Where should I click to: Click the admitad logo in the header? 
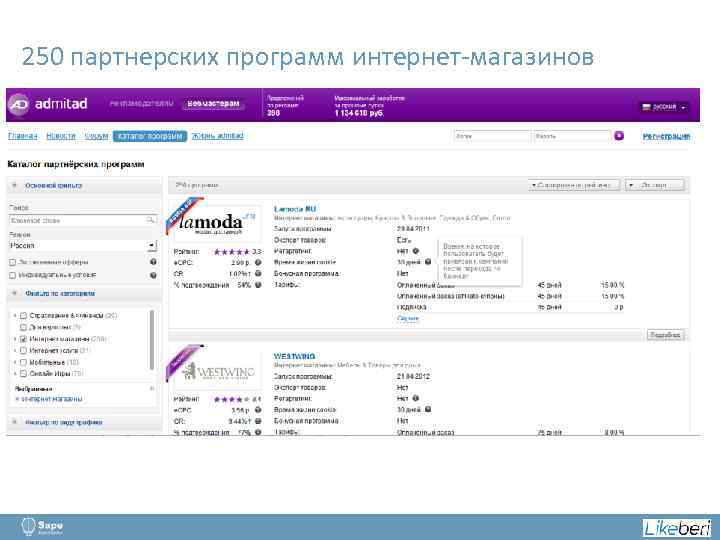pos(48,104)
